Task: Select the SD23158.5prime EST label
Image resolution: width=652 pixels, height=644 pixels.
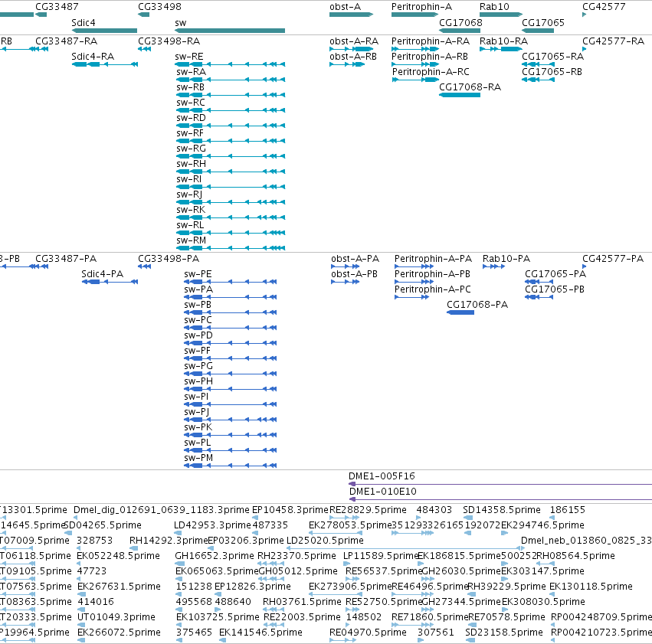Action: tap(504, 633)
